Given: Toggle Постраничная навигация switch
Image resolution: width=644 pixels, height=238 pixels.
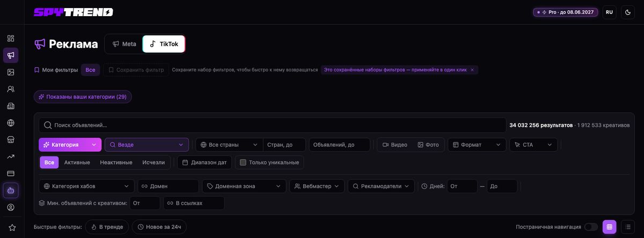Looking at the screenshot, I should tap(591, 227).
